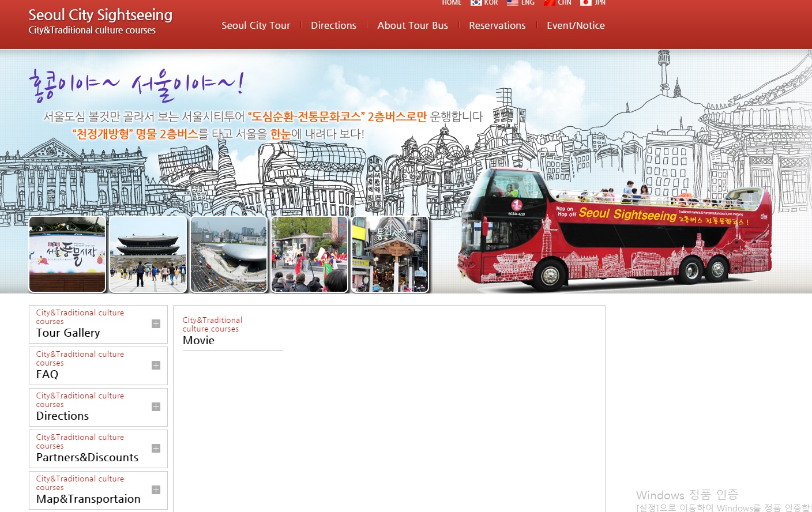This screenshot has height=512, width=812.
Task: Select the JPN Japanese flag language
Action: (593, 2)
